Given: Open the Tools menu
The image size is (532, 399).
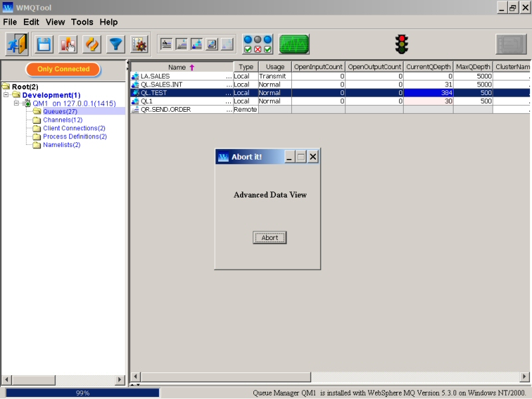Looking at the screenshot, I should [82, 22].
